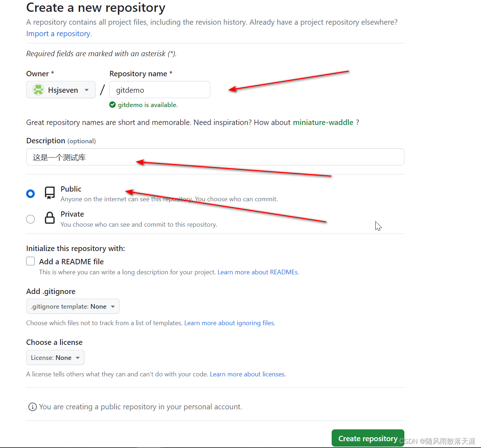Click the green availability checkmark icon
Viewport: 481px width, 448px height.
(x=112, y=105)
